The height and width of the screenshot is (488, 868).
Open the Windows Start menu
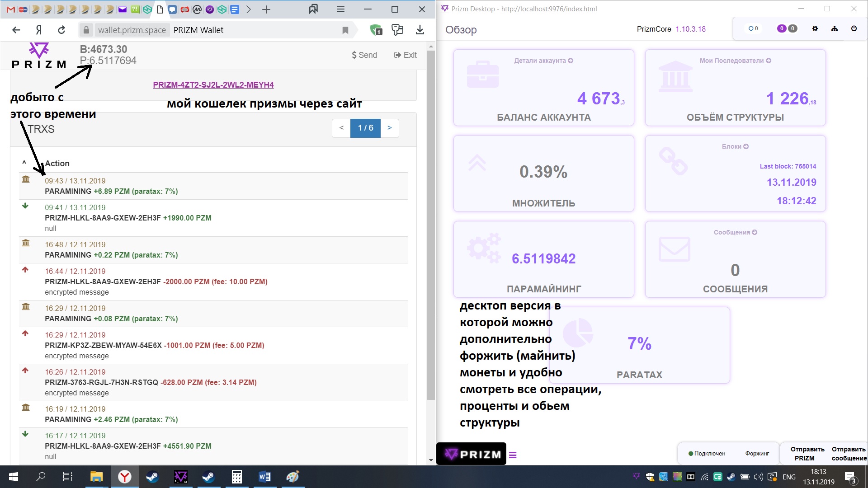(13, 477)
